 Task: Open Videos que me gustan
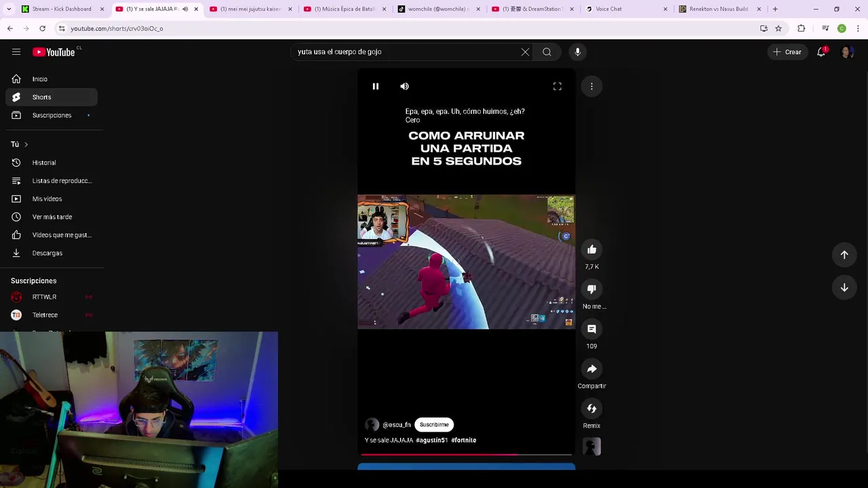[52, 235]
